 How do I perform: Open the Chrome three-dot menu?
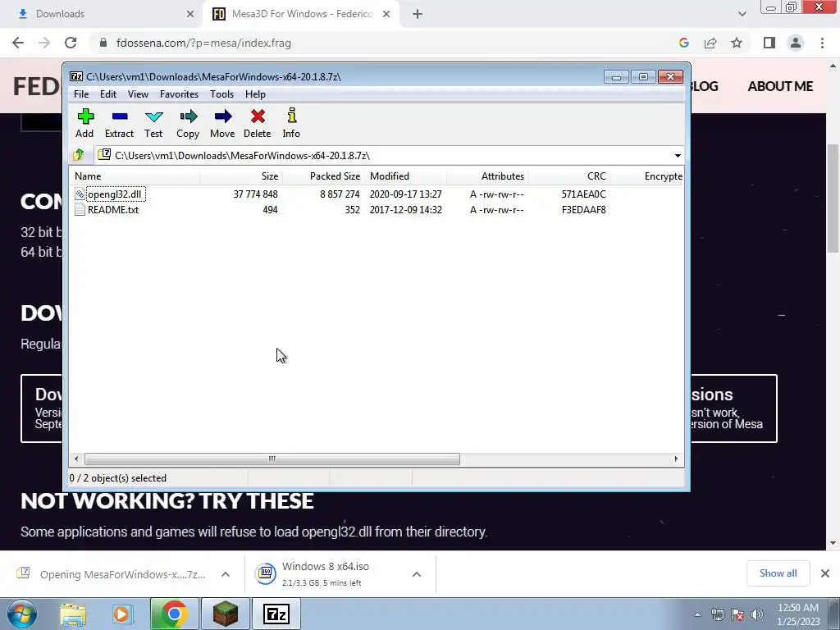pyautogui.click(x=822, y=43)
